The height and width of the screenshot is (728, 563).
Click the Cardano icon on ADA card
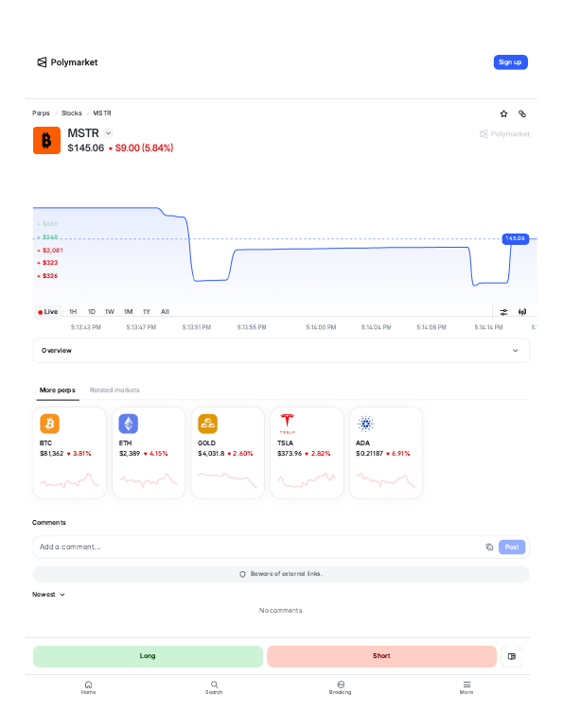pyautogui.click(x=365, y=424)
